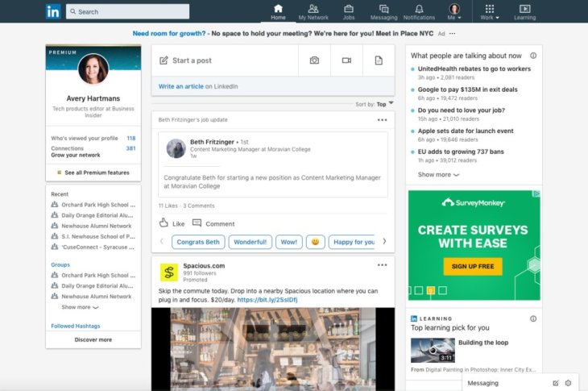Open the Me profile dropdown
The image size is (588, 391).
point(455,12)
